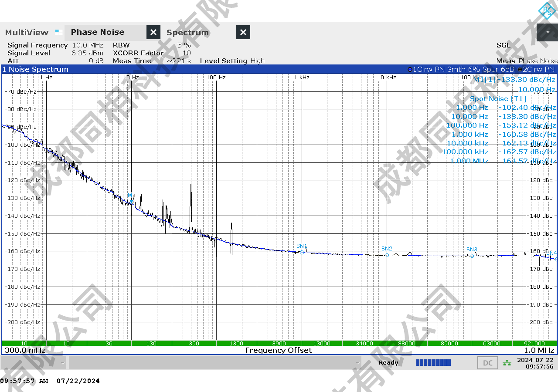The height and width of the screenshot is (392, 558).
Task: Select spot noise marker SN2
Action: click(387, 254)
